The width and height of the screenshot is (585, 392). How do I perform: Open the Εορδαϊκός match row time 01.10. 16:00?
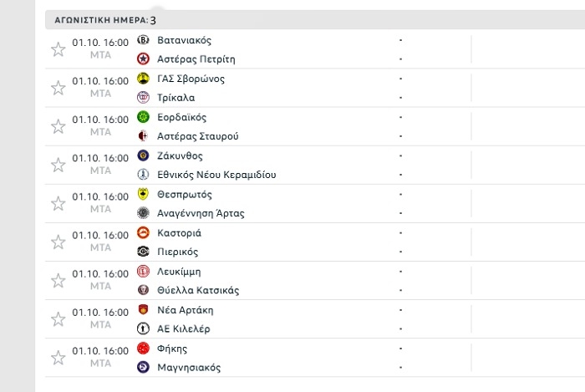(100, 120)
